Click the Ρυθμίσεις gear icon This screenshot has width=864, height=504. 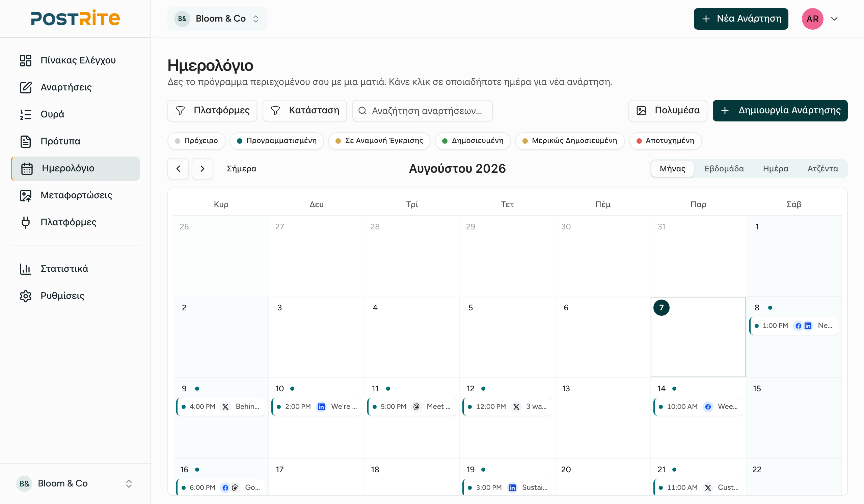tap(26, 296)
